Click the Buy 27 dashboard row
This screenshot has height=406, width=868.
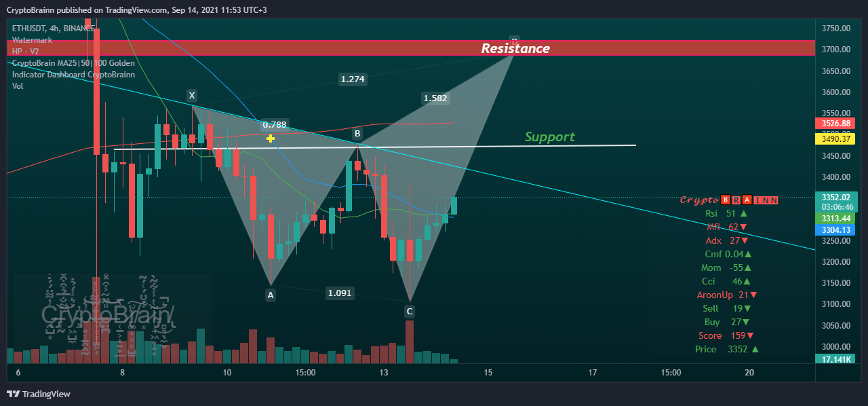coord(726,322)
